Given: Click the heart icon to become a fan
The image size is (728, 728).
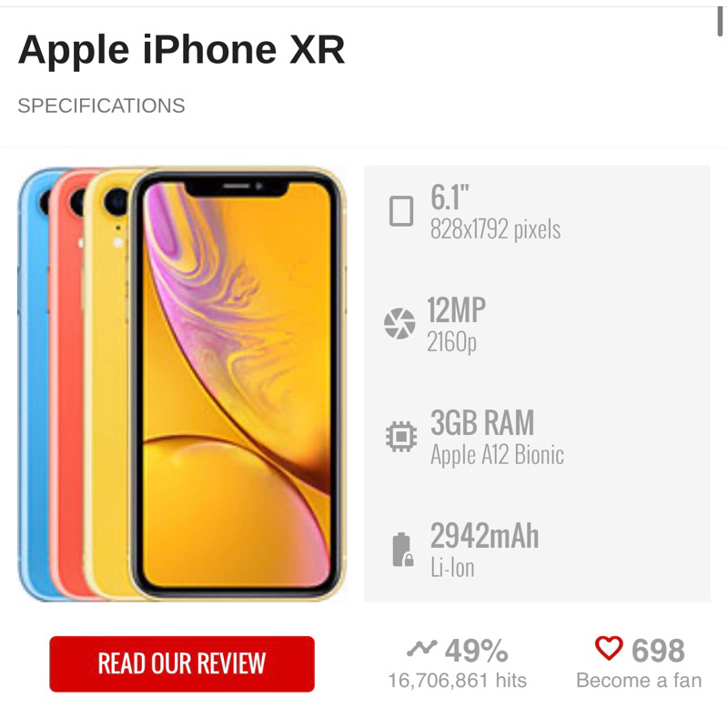Looking at the screenshot, I should tap(609, 648).
